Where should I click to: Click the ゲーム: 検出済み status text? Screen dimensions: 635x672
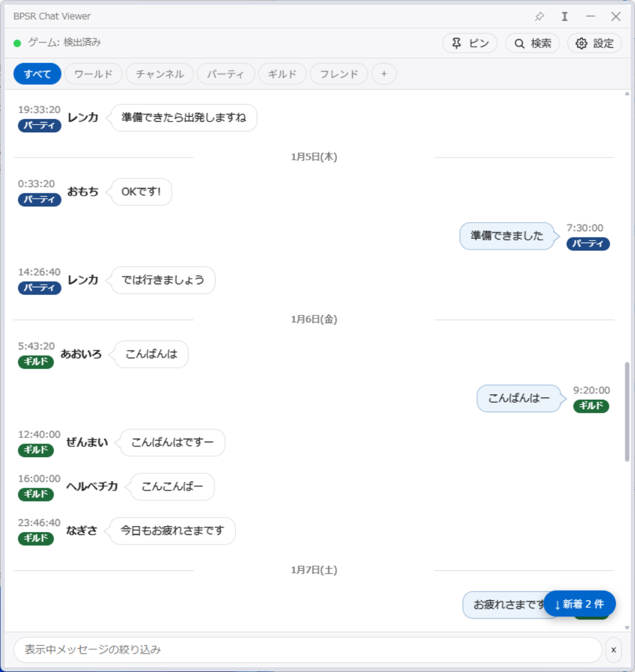pyautogui.click(x=64, y=42)
